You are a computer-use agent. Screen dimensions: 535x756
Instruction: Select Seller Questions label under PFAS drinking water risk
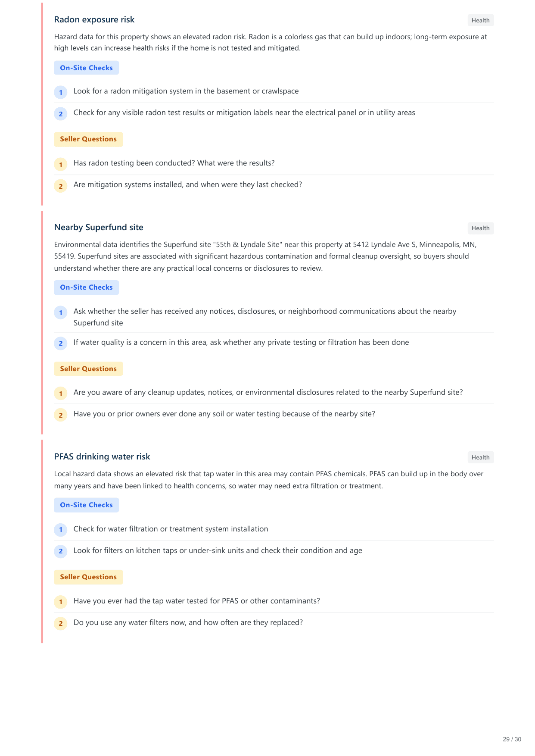88,577
